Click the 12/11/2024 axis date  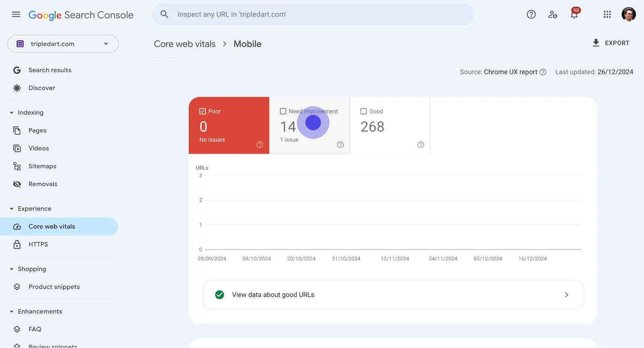(x=395, y=259)
